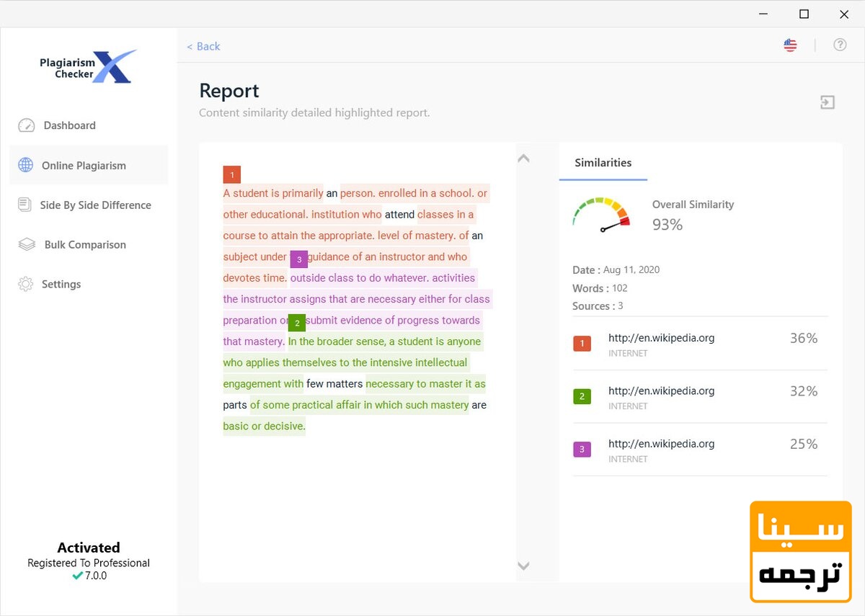Image resolution: width=865 pixels, height=616 pixels.
Task: Click the US flag language icon
Action: click(x=790, y=45)
